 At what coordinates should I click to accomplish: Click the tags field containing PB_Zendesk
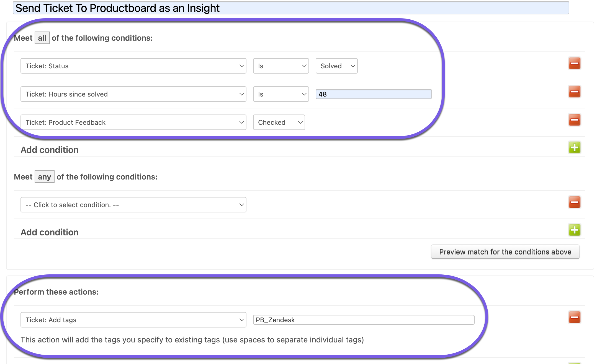364,320
